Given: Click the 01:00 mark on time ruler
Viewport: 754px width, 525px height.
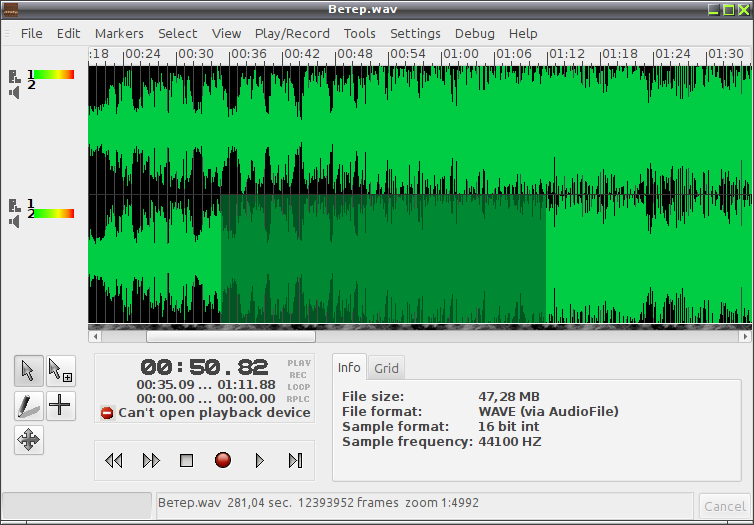Looking at the screenshot, I should 460,54.
